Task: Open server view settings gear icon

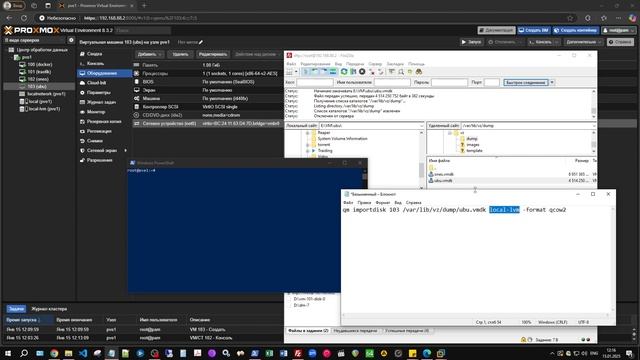Action: [71, 40]
